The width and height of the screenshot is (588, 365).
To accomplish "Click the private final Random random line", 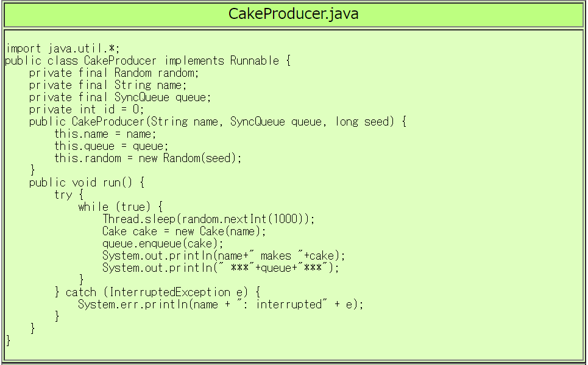I will point(114,73).
